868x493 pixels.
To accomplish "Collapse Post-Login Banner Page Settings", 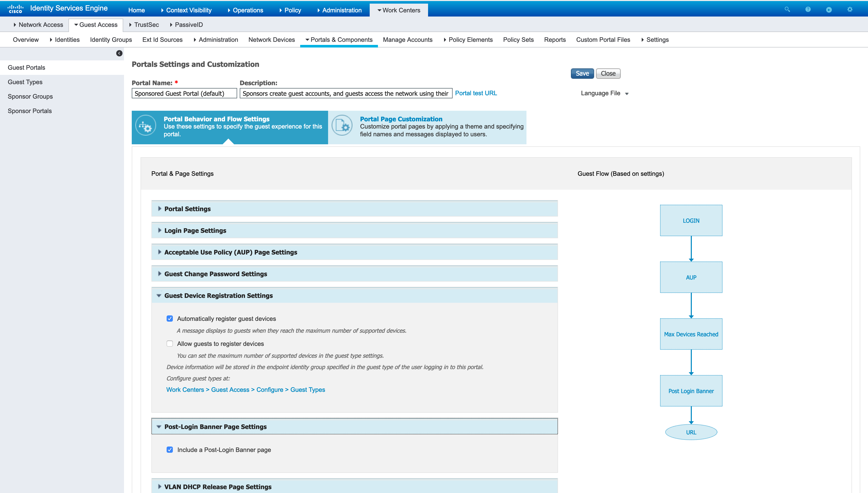I will point(354,427).
